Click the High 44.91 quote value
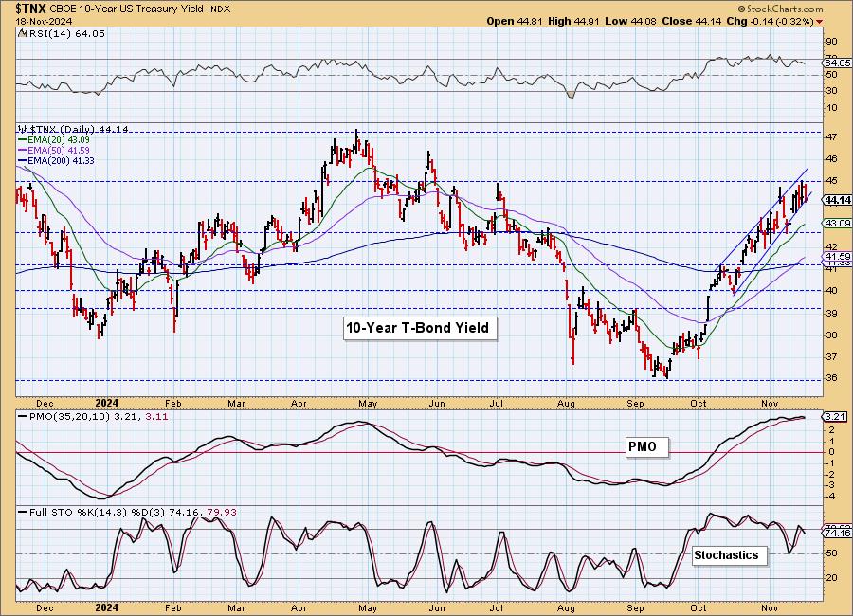 [x=573, y=21]
